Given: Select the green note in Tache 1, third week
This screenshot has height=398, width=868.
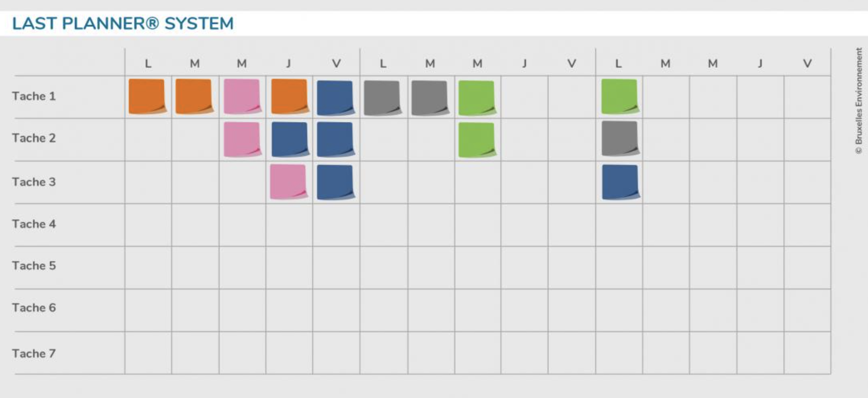Looking at the screenshot, I should tap(619, 96).
